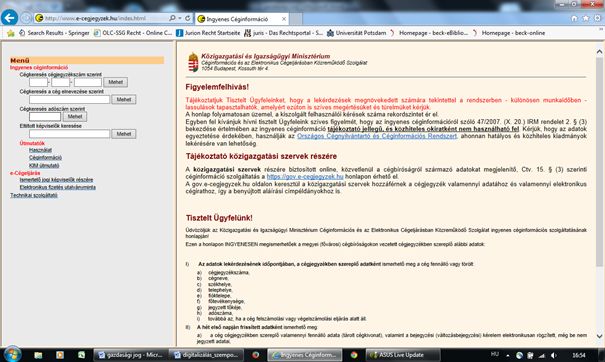Click Mehet button next to company name search
Image resolution: width=605 pixels, height=362 pixels.
(123, 100)
